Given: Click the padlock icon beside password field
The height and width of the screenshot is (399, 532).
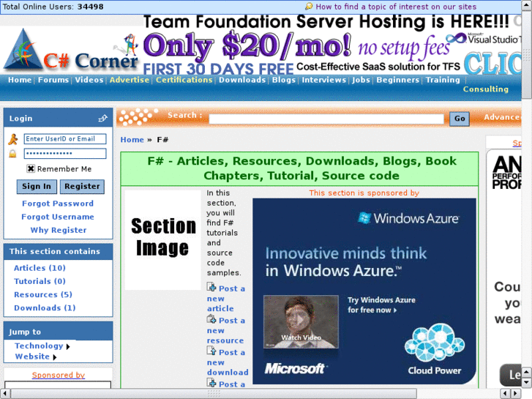Looking at the screenshot, I should (12, 154).
